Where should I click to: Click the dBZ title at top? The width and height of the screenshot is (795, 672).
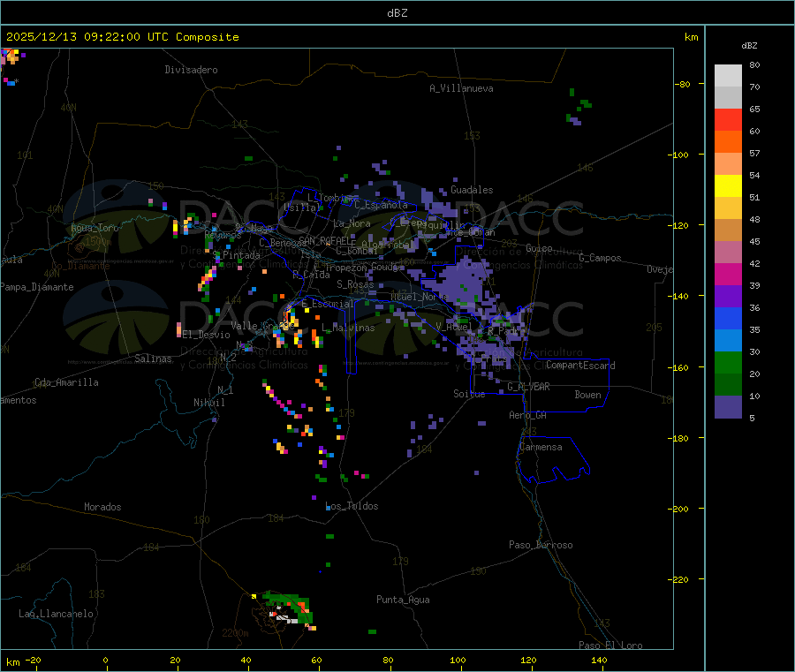click(397, 13)
